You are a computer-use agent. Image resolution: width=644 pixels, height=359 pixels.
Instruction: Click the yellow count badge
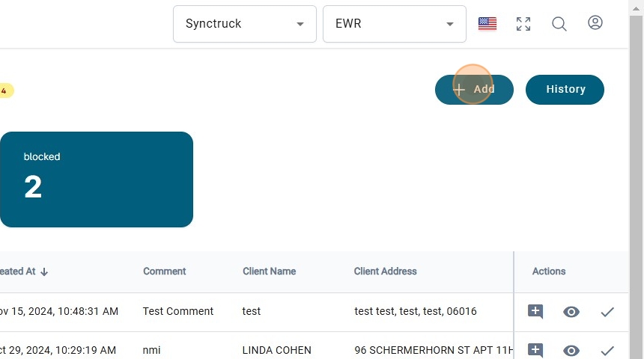click(4, 91)
